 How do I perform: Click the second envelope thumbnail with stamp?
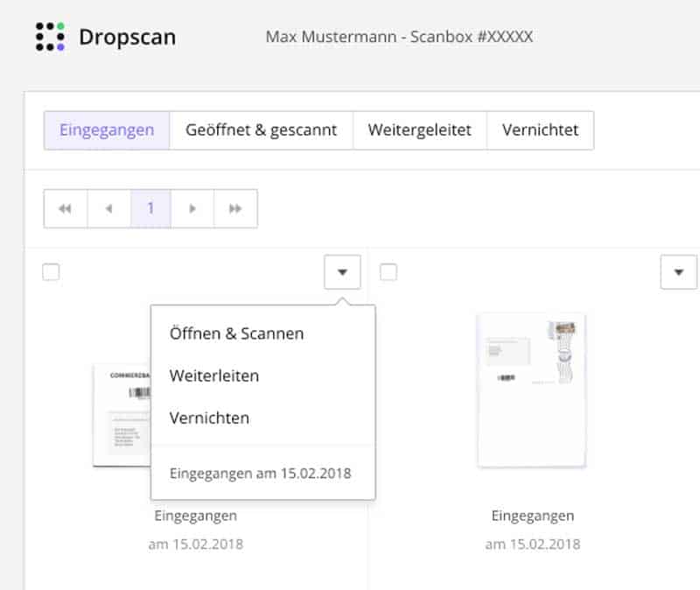tap(531, 390)
